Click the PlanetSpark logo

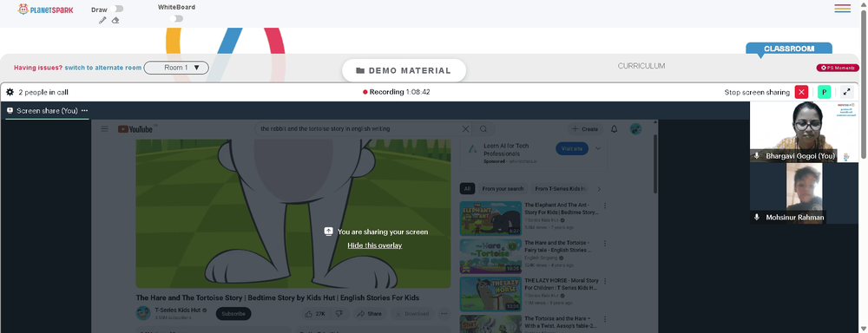click(45, 9)
